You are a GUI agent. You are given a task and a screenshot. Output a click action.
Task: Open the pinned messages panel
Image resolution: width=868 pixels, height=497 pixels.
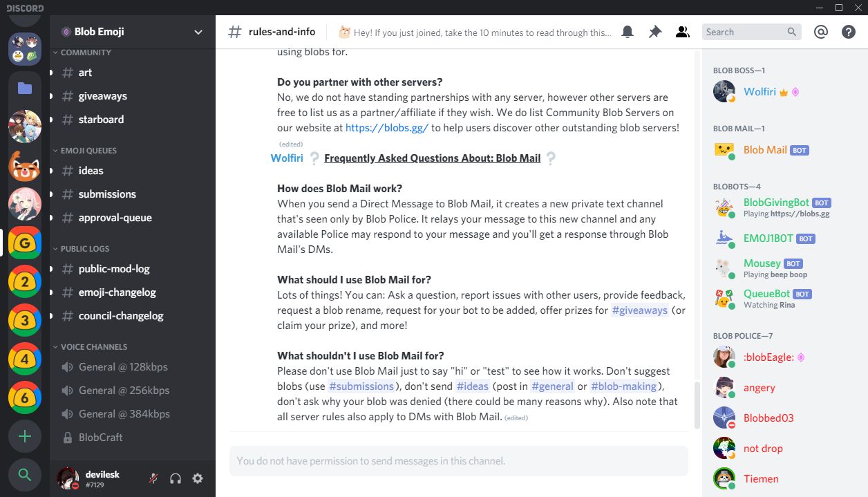click(x=654, y=31)
